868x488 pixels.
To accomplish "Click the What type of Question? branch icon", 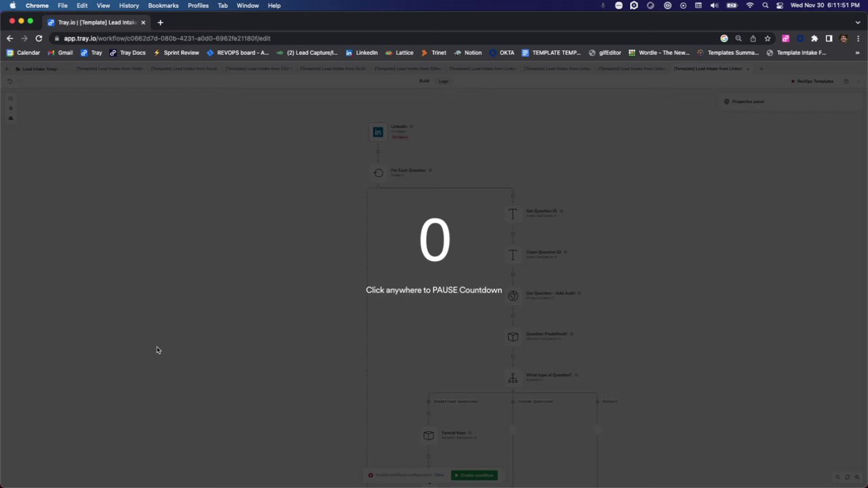I will pos(513,378).
